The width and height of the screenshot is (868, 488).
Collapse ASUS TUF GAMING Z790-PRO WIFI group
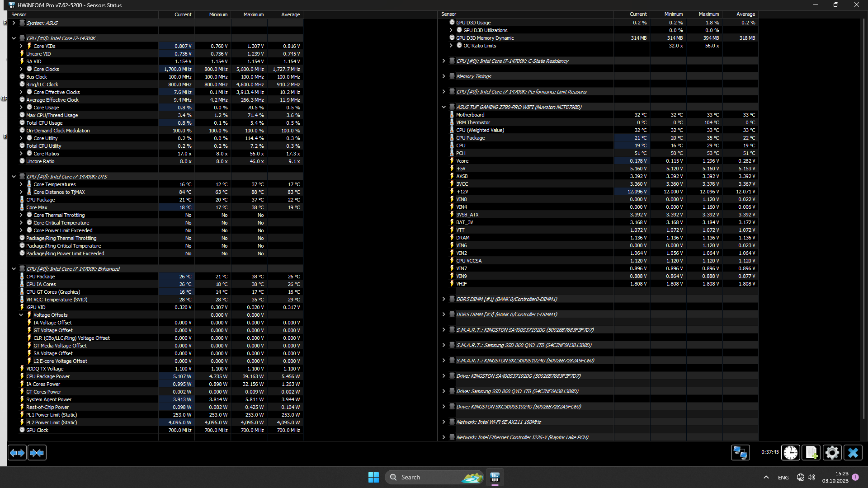pyautogui.click(x=443, y=107)
